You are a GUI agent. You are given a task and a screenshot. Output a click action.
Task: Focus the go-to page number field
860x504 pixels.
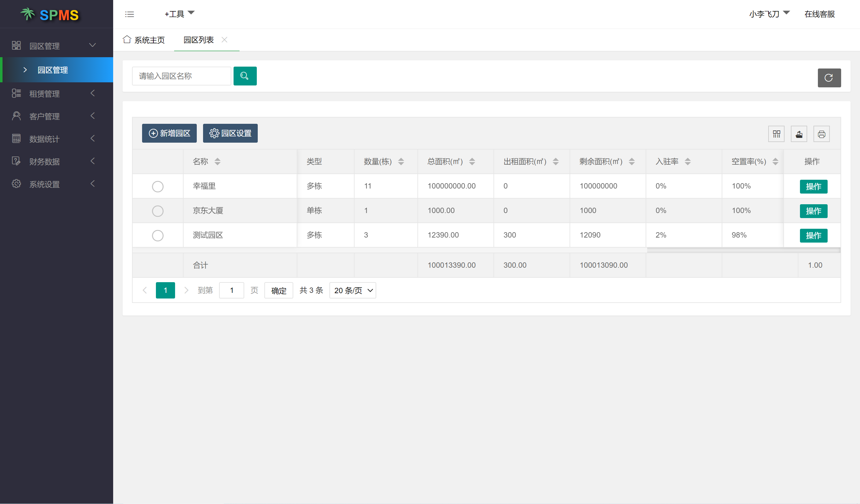[x=231, y=290]
